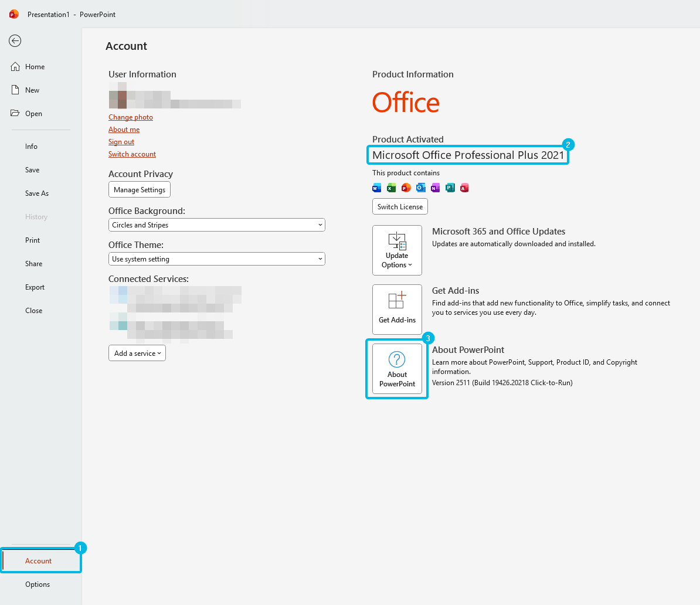The image size is (700, 605).
Task: Choose Close in the sidebar
Action: 34,310
